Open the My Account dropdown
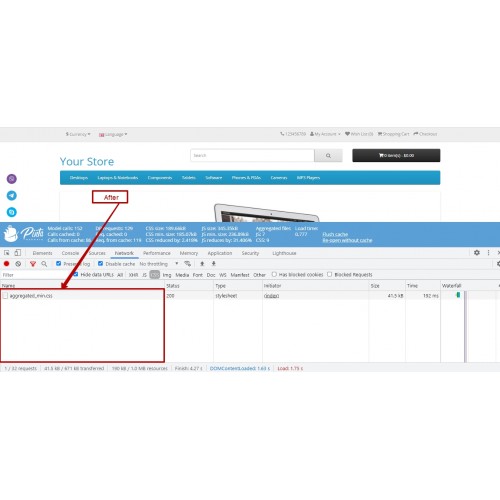The width and height of the screenshot is (500, 500). tap(325, 134)
